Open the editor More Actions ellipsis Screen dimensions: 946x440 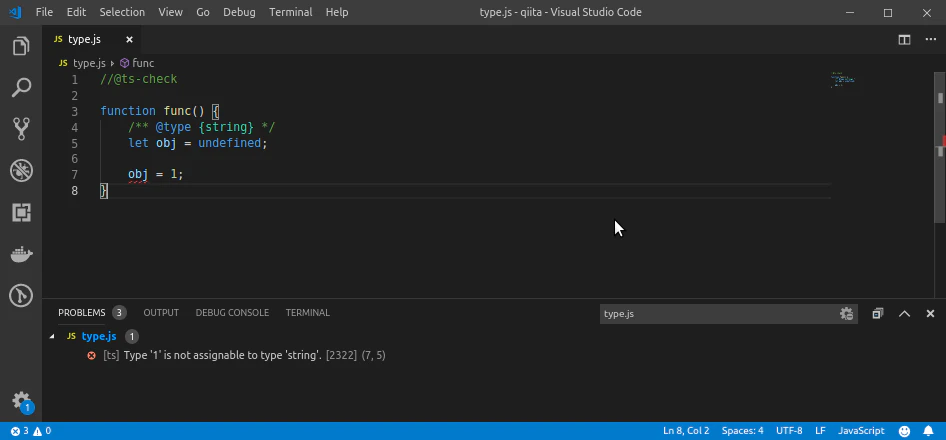(x=930, y=40)
